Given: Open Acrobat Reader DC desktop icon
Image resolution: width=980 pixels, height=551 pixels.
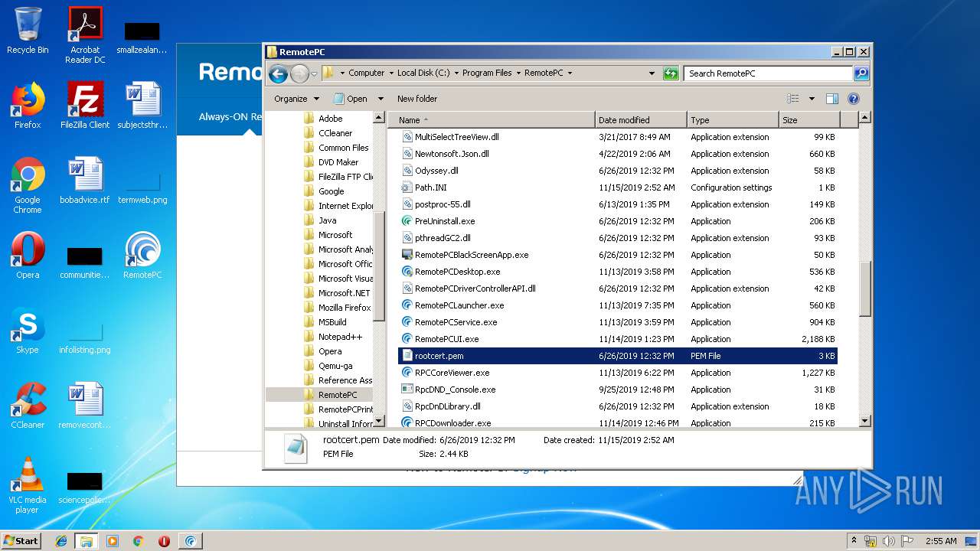Looking at the screenshot, I should (85, 35).
